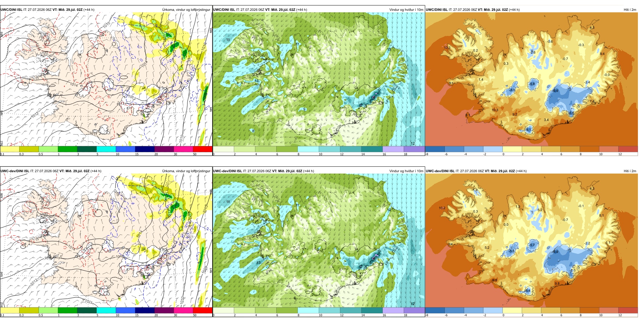The image size is (644, 322).
Task: Select the navy 15 mm swatch in UWC-dev precipitation legend
Action: [145, 310]
